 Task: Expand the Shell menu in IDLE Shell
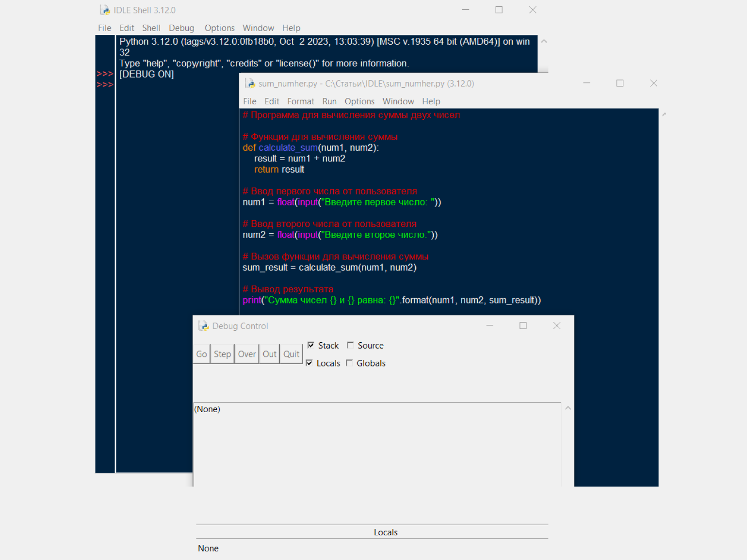click(x=151, y=28)
